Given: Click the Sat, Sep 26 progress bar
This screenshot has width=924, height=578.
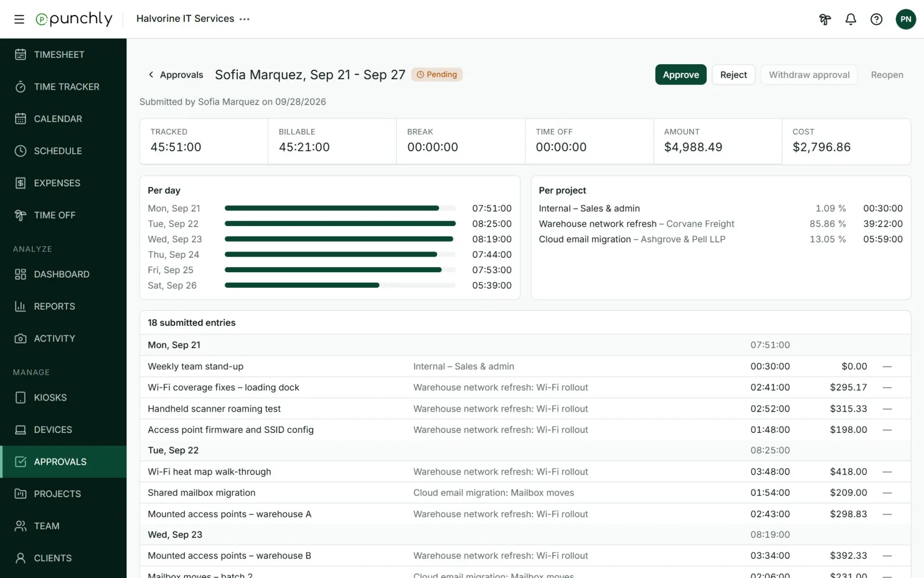Looking at the screenshot, I should tap(340, 286).
